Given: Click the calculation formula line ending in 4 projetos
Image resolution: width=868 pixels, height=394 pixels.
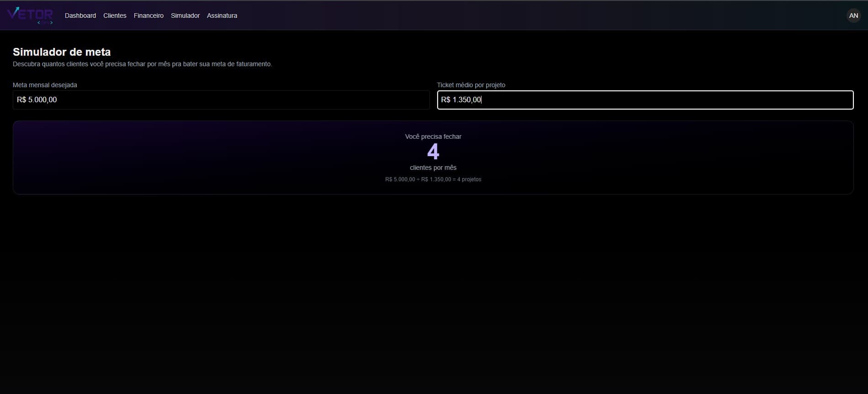Looking at the screenshot, I should pyautogui.click(x=433, y=179).
